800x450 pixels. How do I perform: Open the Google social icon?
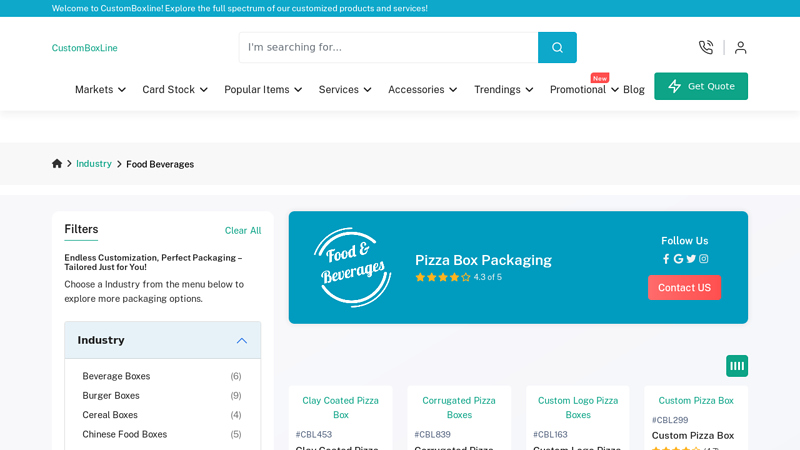click(678, 259)
